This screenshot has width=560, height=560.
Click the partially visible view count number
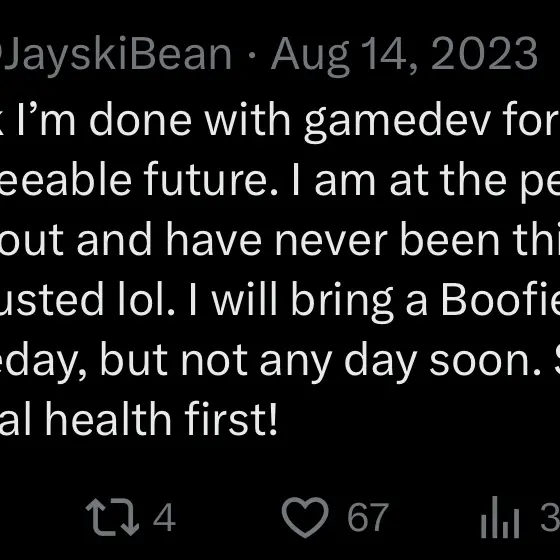click(550, 517)
